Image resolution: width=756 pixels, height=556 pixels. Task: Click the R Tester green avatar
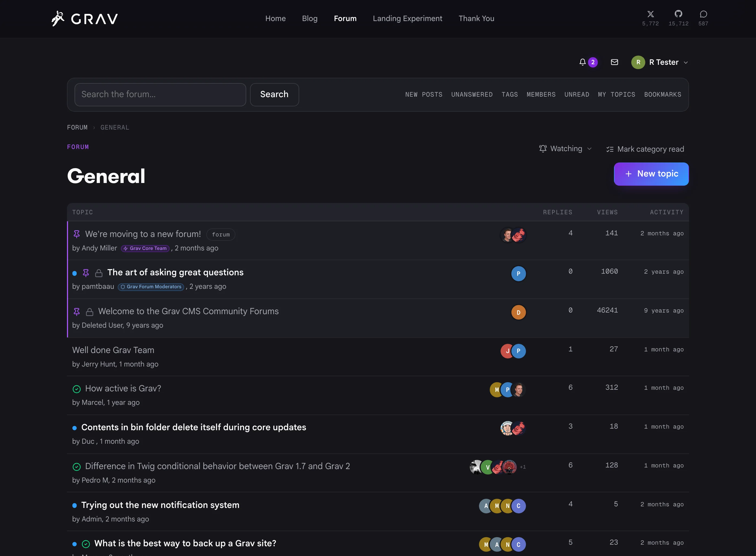click(x=638, y=62)
